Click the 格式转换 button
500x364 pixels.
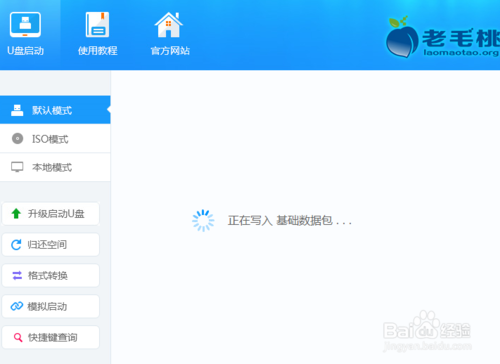[x=51, y=275]
